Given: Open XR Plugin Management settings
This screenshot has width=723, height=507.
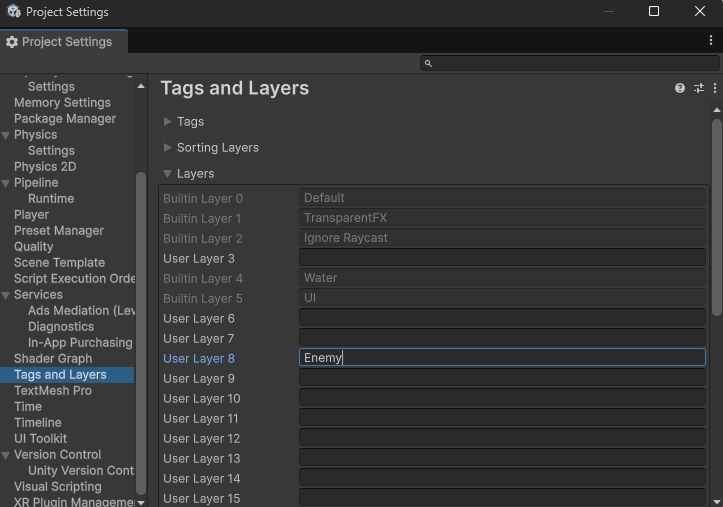Looking at the screenshot, I should pyautogui.click(x=74, y=502).
